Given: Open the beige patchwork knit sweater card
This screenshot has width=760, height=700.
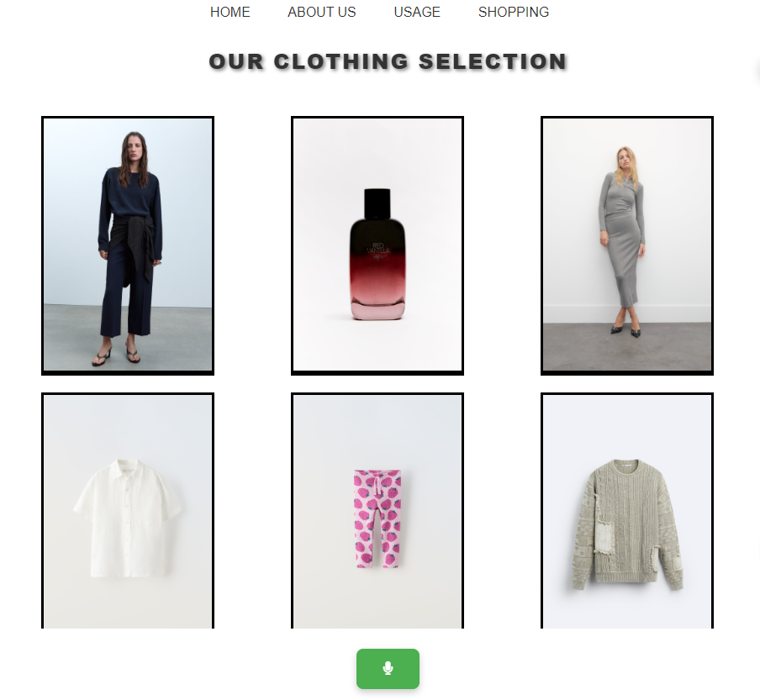Looking at the screenshot, I should click(x=627, y=511).
